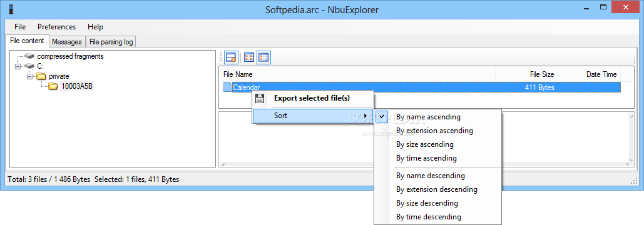Viewport: 644px width, 225px height.
Task: Open the Preferences menu
Action: 57,27
